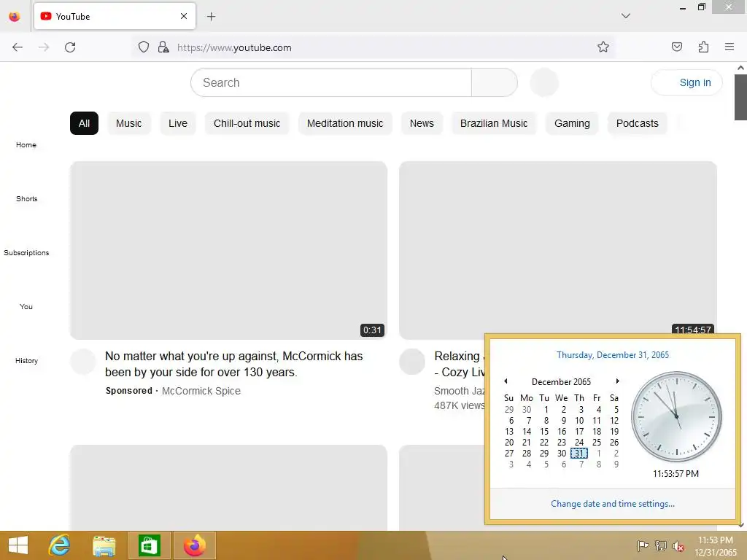The height and width of the screenshot is (560, 747).
Task: View site security via padlock icon
Action: pyautogui.click(x=163, y=47)
